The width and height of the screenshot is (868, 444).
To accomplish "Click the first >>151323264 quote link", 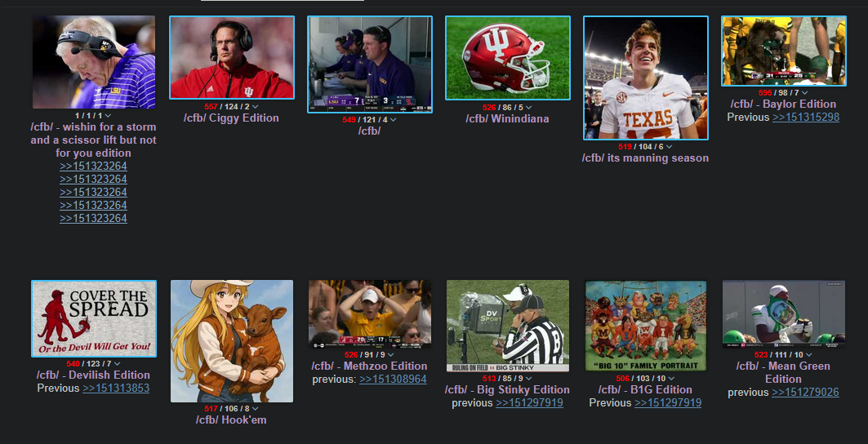I will [x=94, y=166].
